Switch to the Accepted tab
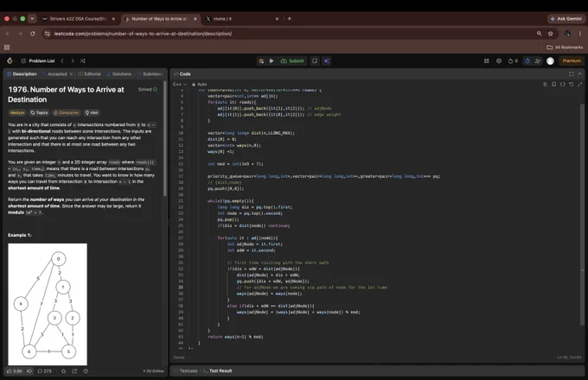The width and height of the screenshot is (588, 380). (x=54, y=73)
